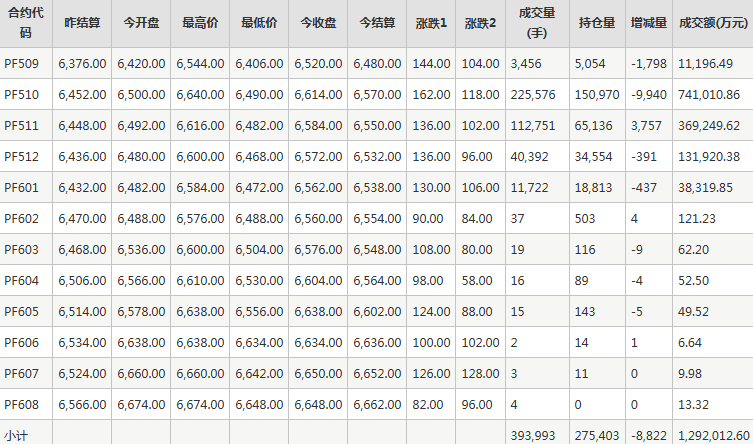
Task: Click PF511 change value 3,757
Action: [x=646, y=125]
